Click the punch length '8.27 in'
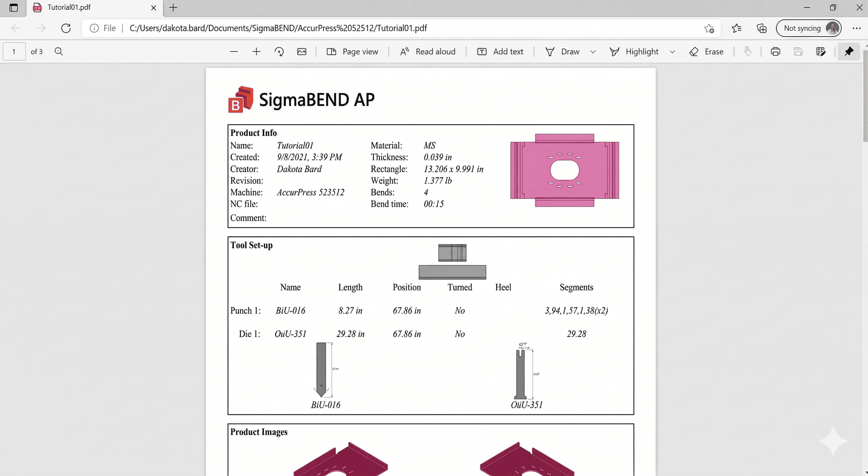Viewport: 868px width, 476px height. click(350, 311)
